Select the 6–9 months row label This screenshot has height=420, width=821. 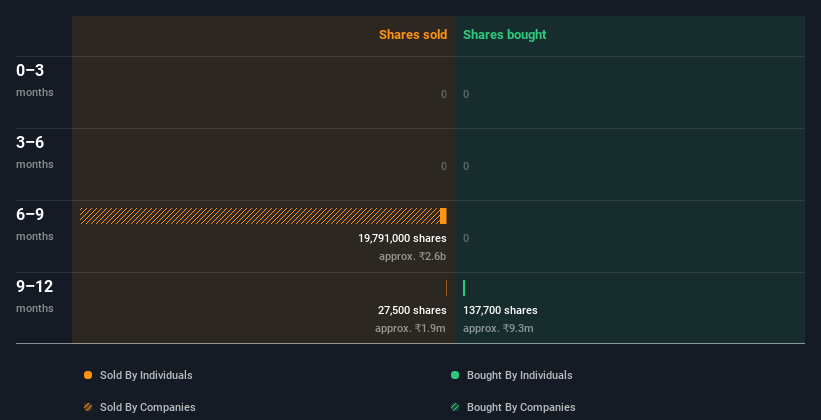[x=35, y=224]
